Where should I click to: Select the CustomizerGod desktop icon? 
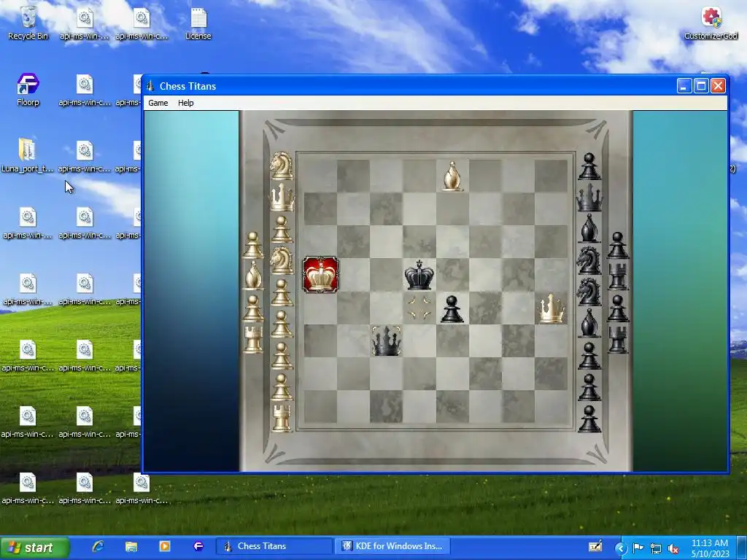pos(711,23)
